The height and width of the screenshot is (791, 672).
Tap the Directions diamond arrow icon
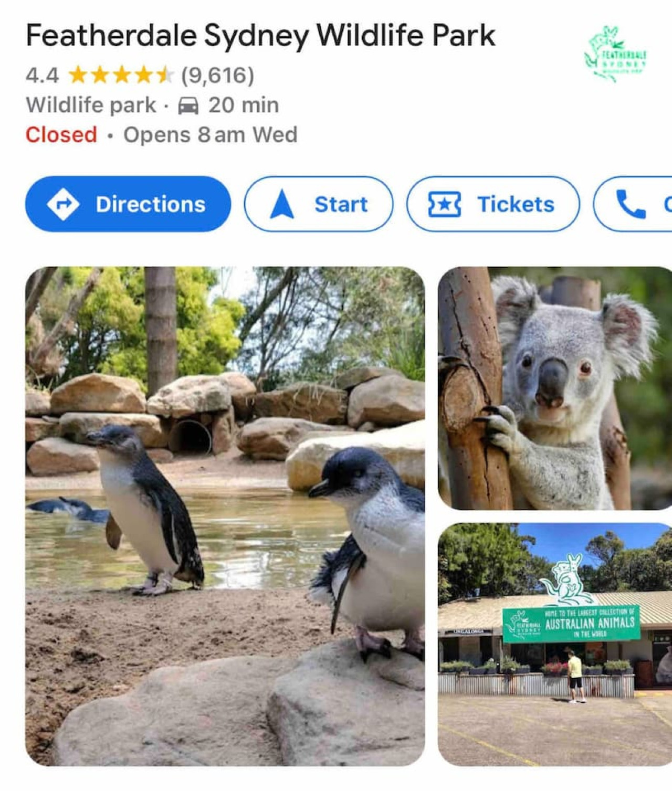tap(63, 204)
